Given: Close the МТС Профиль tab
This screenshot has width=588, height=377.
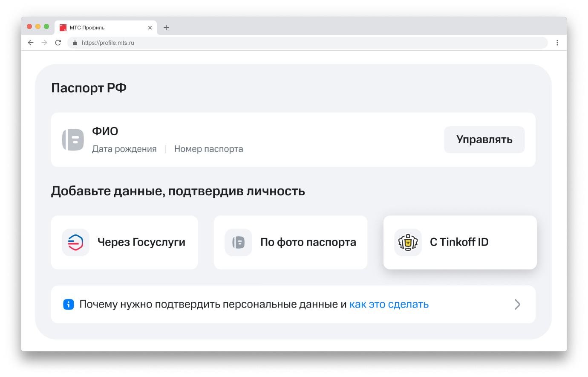Looking at the screenshot, I should (150, 28).
